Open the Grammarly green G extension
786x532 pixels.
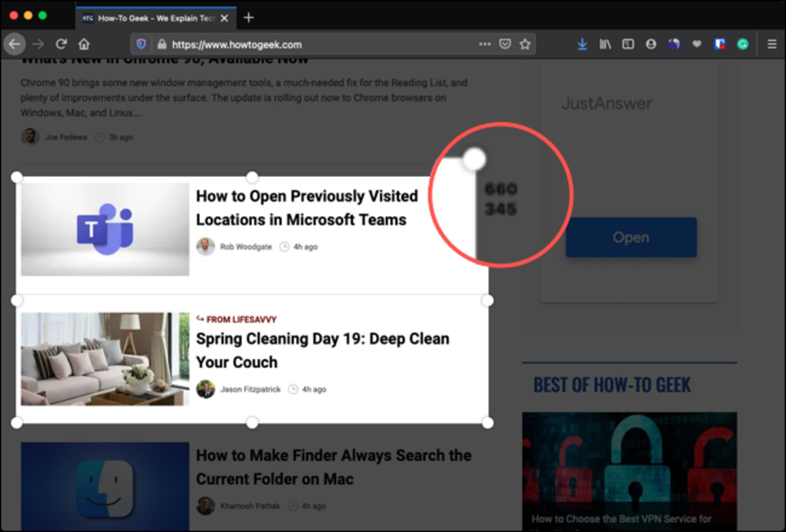click(743, 44)
